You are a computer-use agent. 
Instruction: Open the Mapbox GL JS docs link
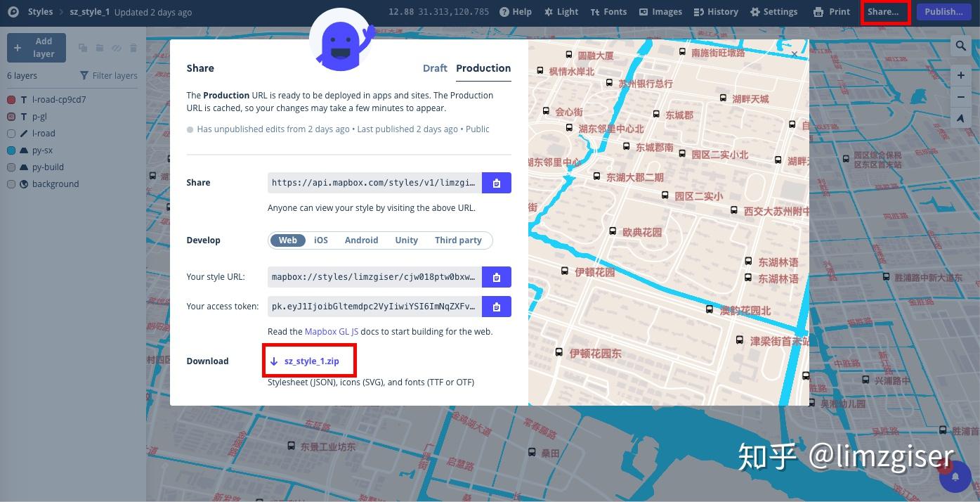point(331,331)
